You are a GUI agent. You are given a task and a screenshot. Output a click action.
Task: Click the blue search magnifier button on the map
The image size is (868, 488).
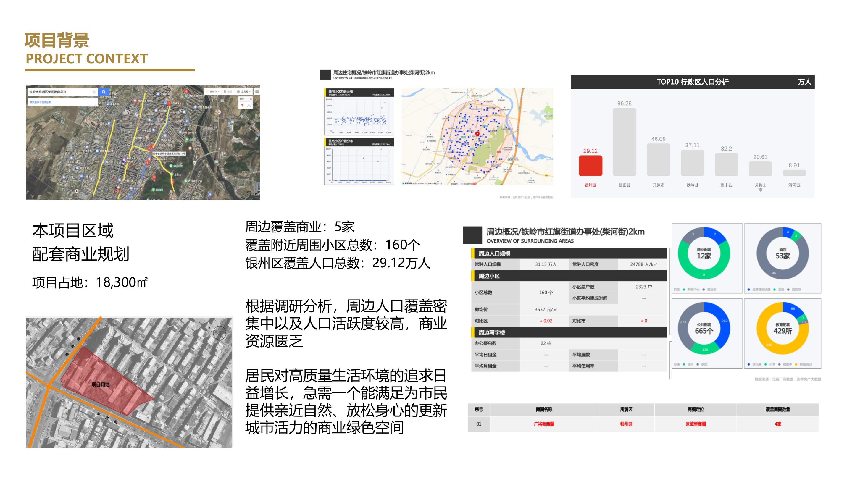[104, 92]
